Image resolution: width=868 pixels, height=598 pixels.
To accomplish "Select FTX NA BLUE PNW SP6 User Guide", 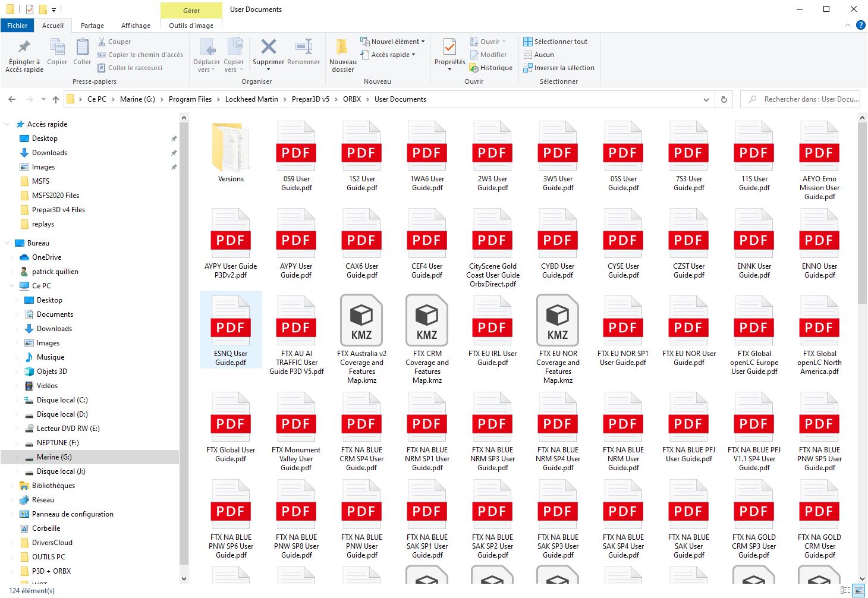I will pyautogui.click(x=231, y=519).
